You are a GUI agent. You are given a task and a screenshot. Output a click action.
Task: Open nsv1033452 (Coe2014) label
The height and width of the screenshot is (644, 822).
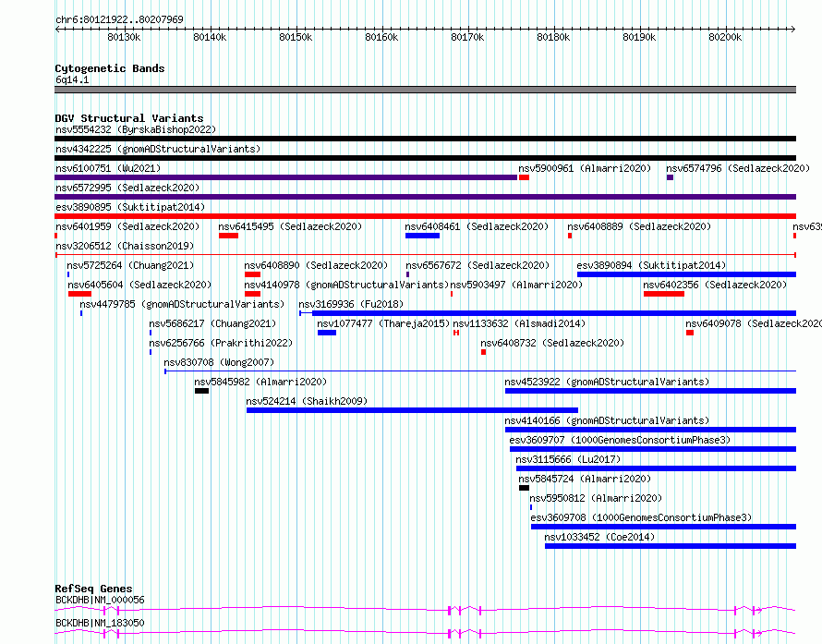(x=599, y=537)
